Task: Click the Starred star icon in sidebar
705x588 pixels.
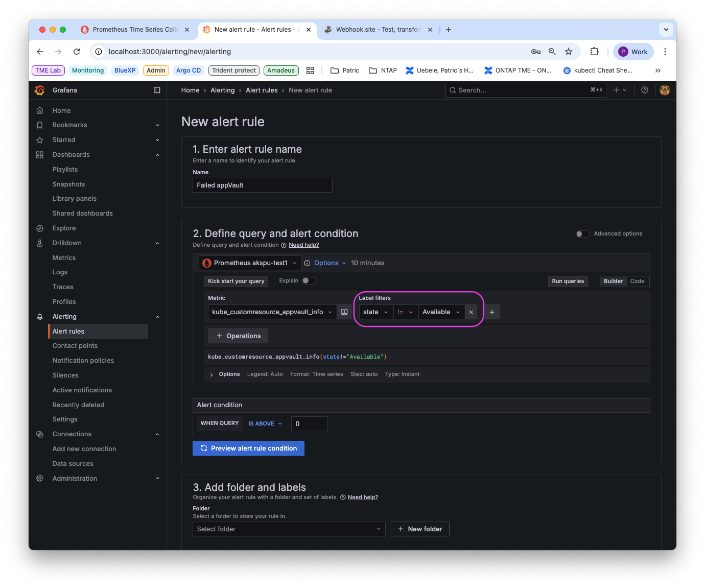Action: tap(40, 140)
